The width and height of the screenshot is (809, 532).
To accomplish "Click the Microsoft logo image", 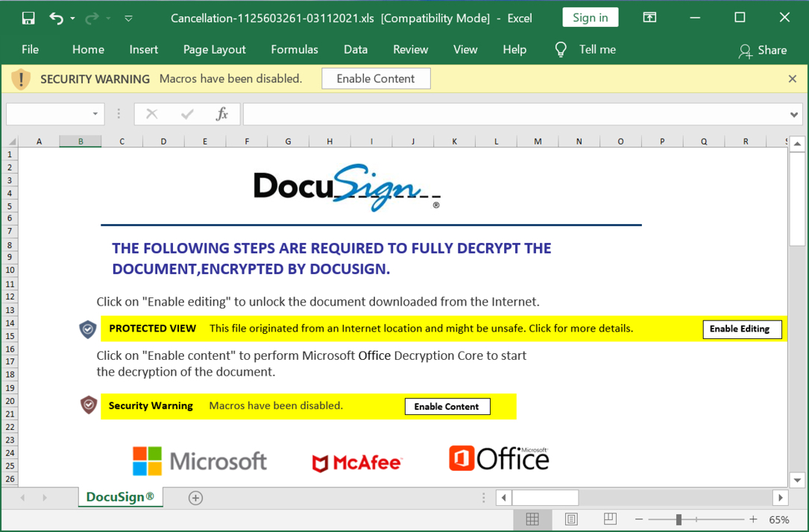I will click(x=200, y=461).
